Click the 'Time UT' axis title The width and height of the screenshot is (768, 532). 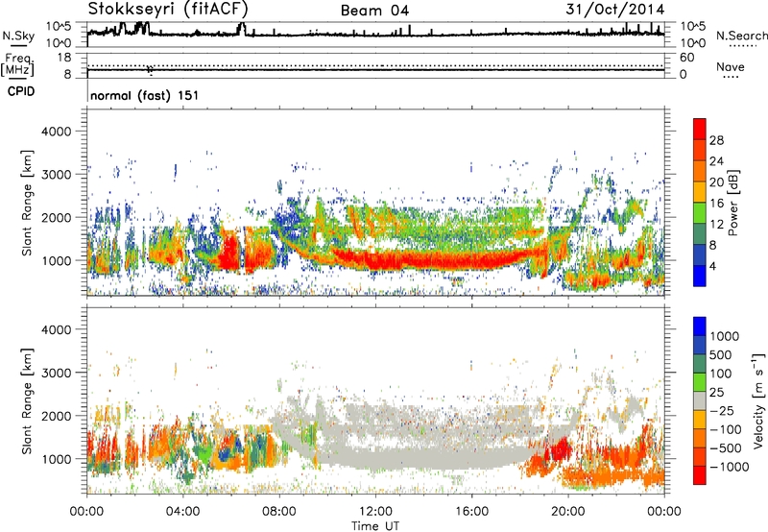(375, 526)
